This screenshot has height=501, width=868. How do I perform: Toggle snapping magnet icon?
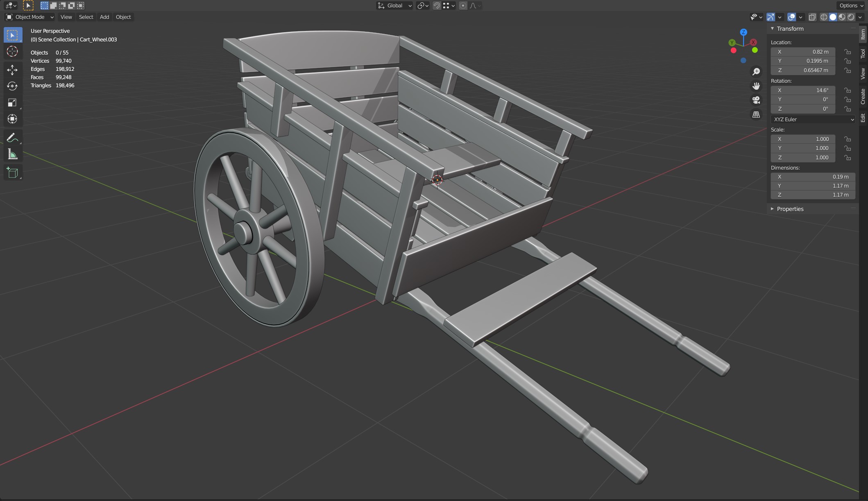[x=437, y=6]
